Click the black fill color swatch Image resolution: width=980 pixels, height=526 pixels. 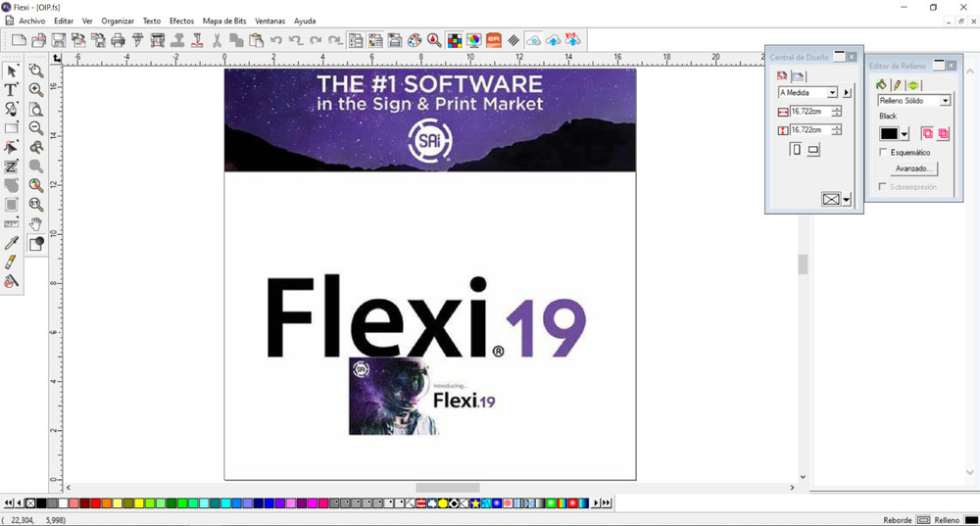tap(889, 133)
